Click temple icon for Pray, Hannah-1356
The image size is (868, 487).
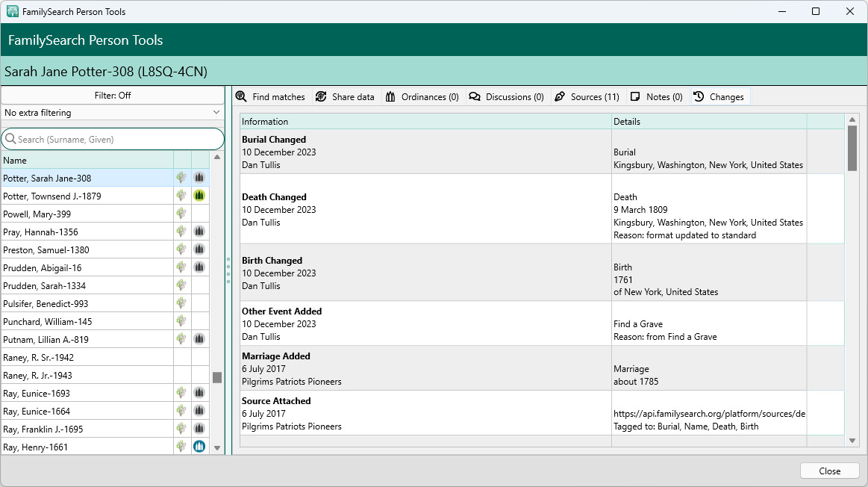click(199, 232)
